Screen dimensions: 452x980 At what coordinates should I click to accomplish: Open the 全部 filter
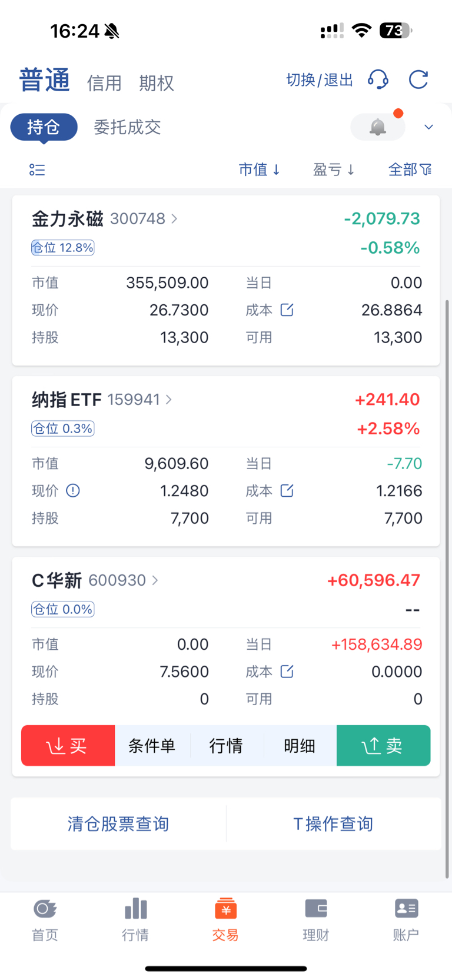click(410, 170)
